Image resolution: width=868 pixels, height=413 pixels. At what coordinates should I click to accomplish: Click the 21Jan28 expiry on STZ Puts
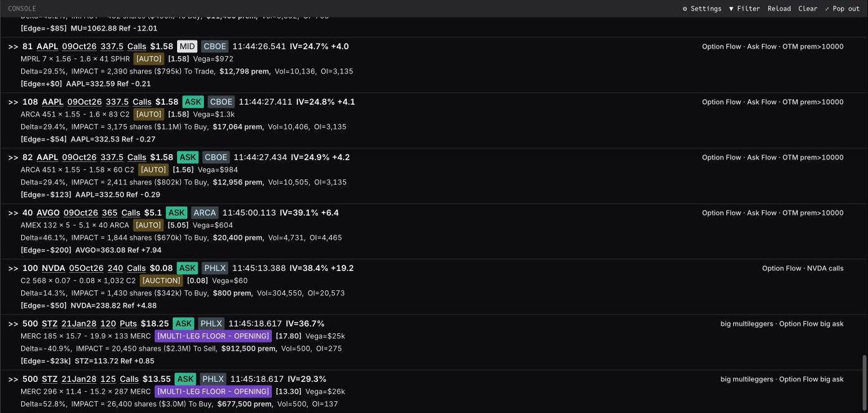pyautogui.click(x=79, y=324)
